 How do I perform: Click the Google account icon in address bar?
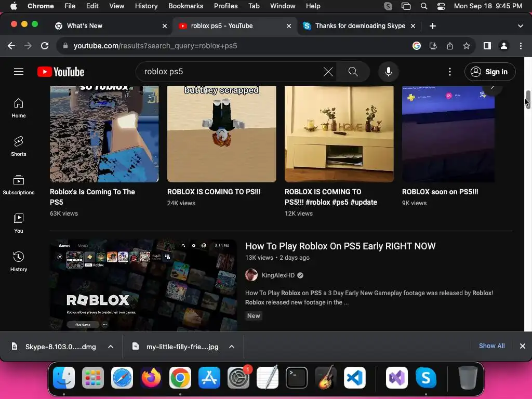(417, 46)
